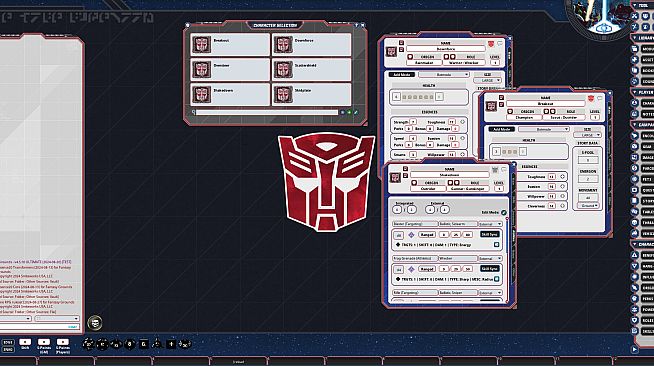Click Autobot faction icon on Breakout sheet
654x366 pixels.
[591, 98]
